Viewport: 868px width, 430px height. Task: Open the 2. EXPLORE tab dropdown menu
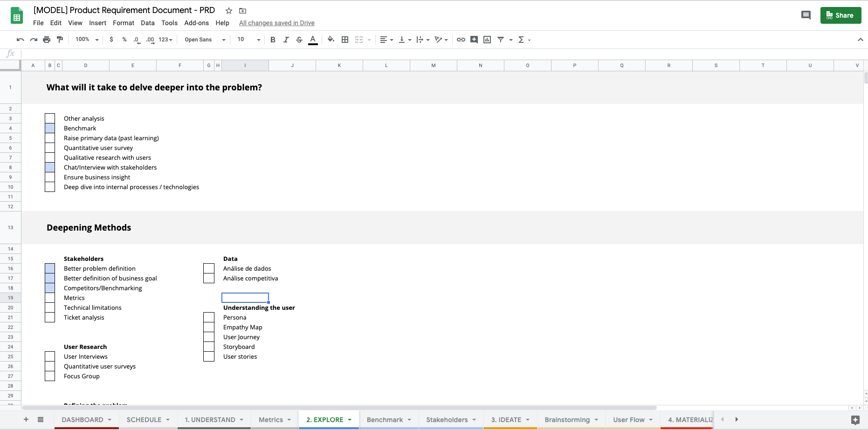point(350,419)
